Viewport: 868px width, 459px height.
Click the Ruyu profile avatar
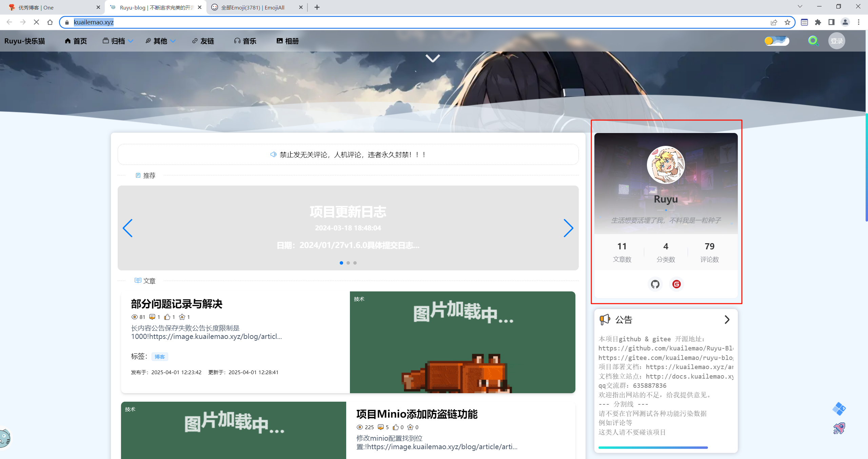(x=666, y=165)
